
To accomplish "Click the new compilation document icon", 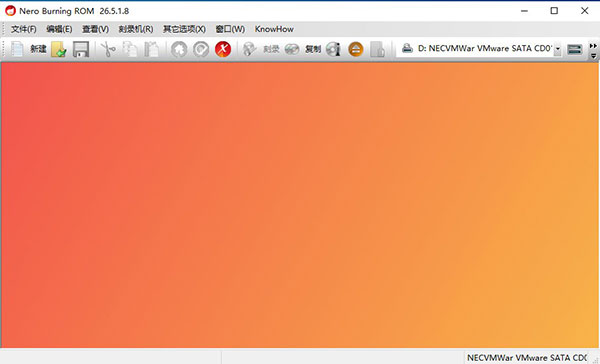I will point(17,49).
